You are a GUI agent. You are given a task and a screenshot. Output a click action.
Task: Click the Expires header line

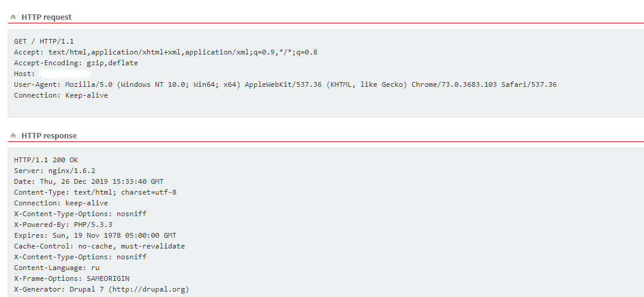pyautogui.click(x=95, y=235)
